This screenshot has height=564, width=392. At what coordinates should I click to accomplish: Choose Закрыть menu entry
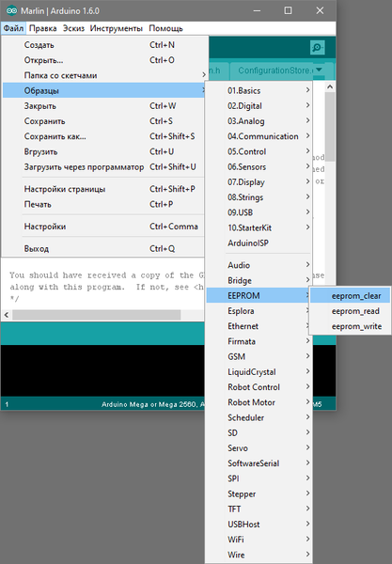105,105
